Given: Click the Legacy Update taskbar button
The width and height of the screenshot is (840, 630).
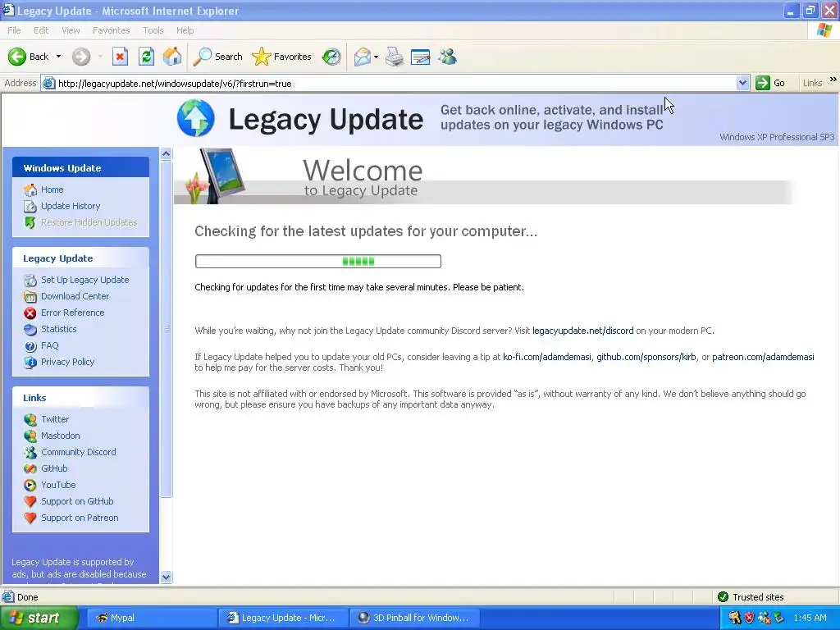Looking at the screenshot, I should tap(283, 618).
